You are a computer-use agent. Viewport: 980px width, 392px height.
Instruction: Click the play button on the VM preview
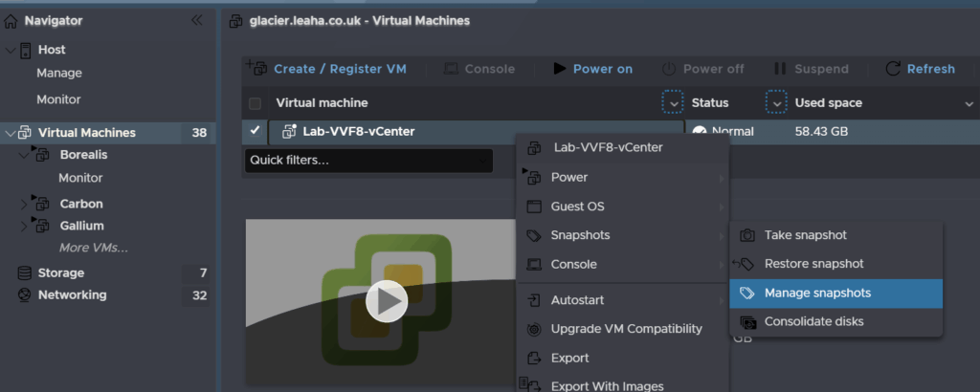[387, 301]
